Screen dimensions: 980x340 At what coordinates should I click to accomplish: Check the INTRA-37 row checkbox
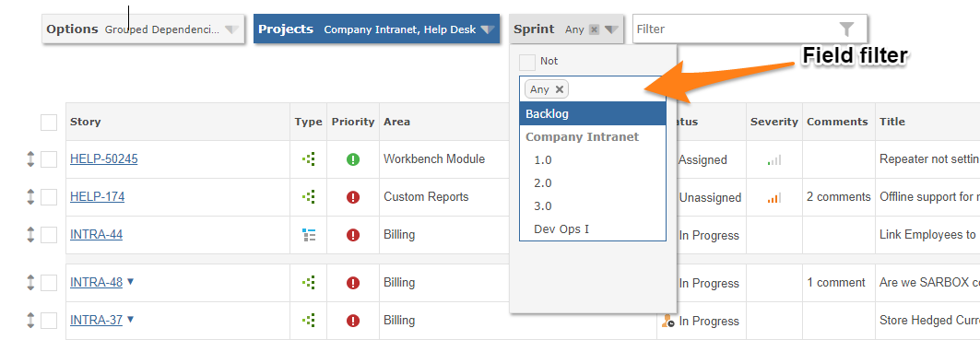49,321
